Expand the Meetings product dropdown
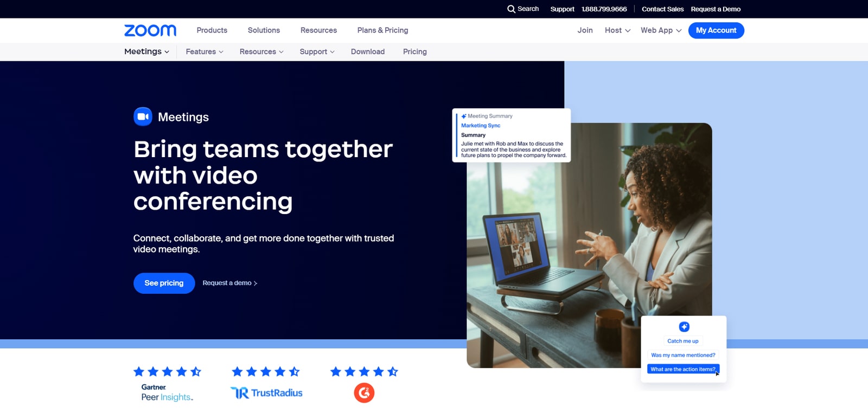 point(146,51)
